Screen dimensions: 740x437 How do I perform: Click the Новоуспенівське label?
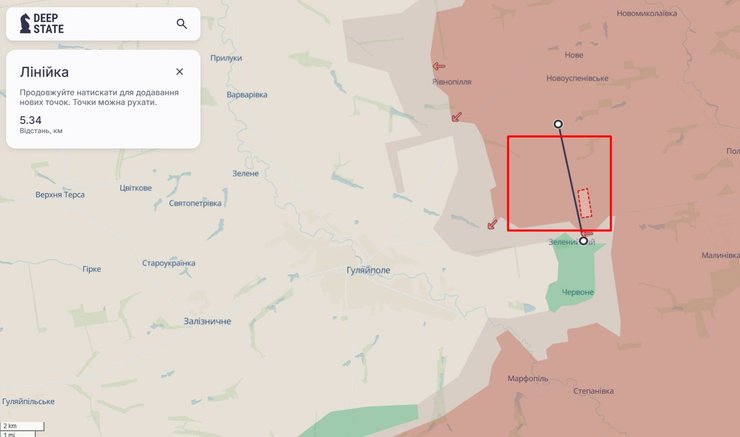click(x=577, y=78)
